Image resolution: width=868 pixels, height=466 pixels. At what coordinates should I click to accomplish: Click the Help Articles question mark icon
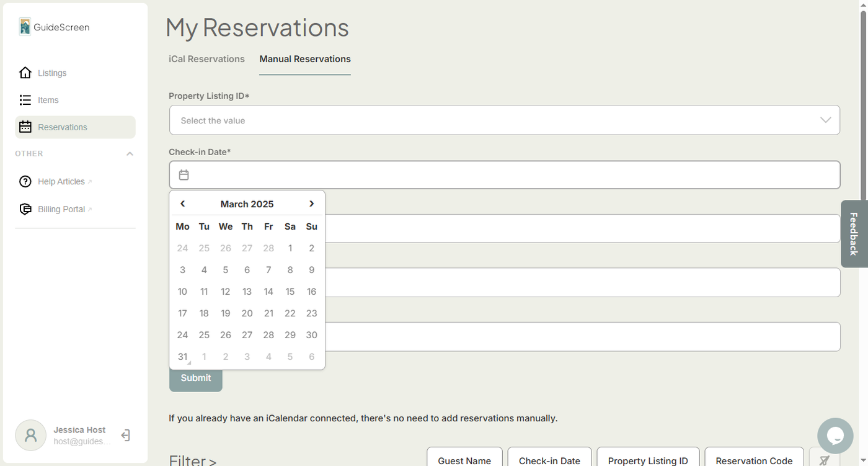[25, 182]
